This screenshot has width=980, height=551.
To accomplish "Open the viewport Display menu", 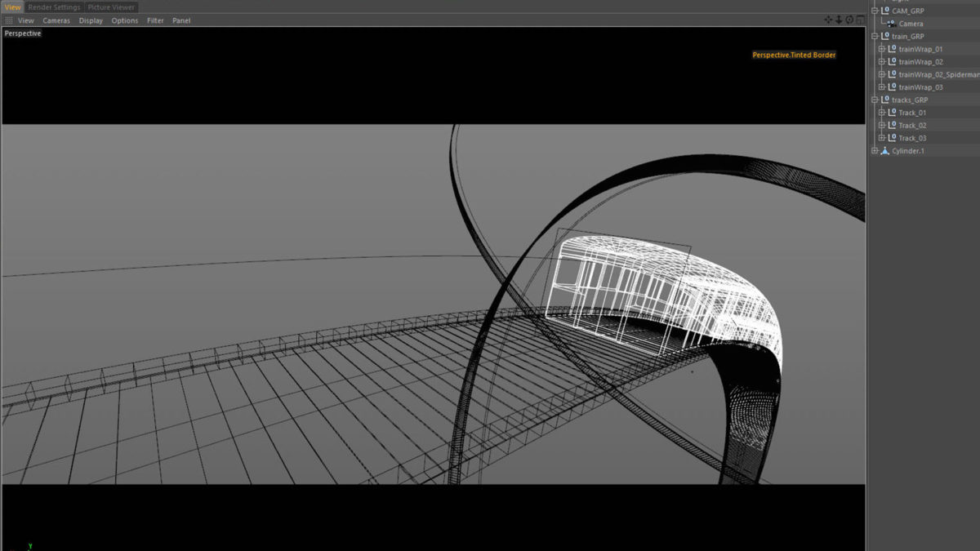I will coord(91,20).
